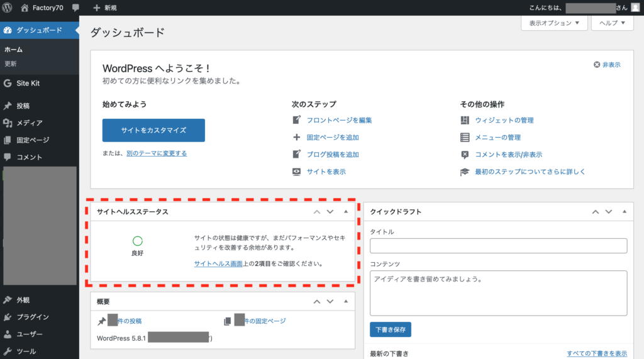The height and width of the screenshot is (359, 644).
Task: Click the ツール wrench icon in sidebar
Action: (8, 351)
